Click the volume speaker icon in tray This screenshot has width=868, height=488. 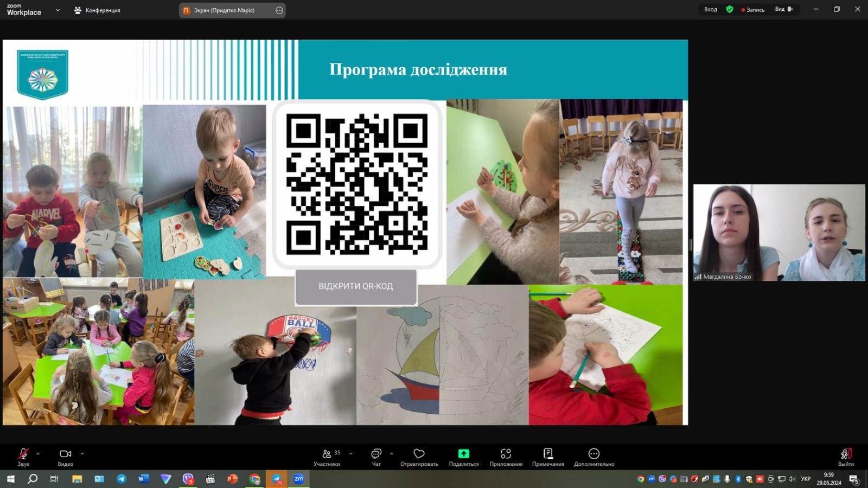(792, 479)
